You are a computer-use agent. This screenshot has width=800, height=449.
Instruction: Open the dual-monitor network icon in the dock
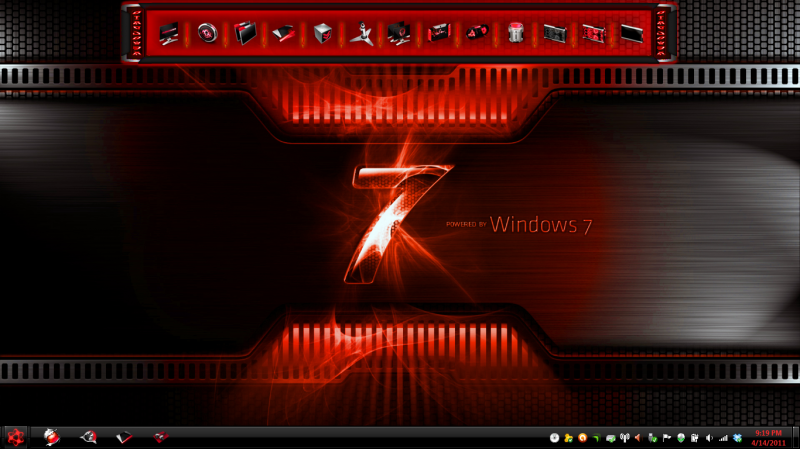point(399,34)
